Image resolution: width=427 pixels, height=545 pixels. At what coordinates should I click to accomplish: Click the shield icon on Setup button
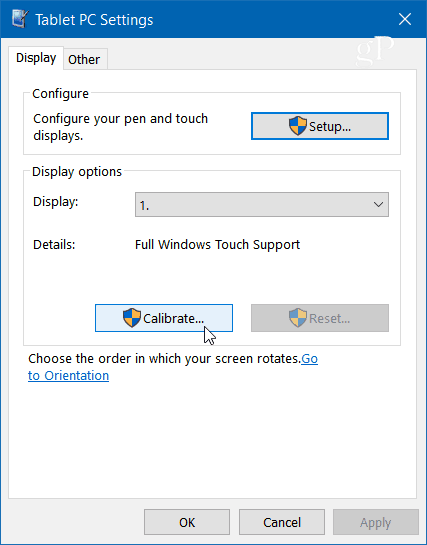(x=298, y=126)
